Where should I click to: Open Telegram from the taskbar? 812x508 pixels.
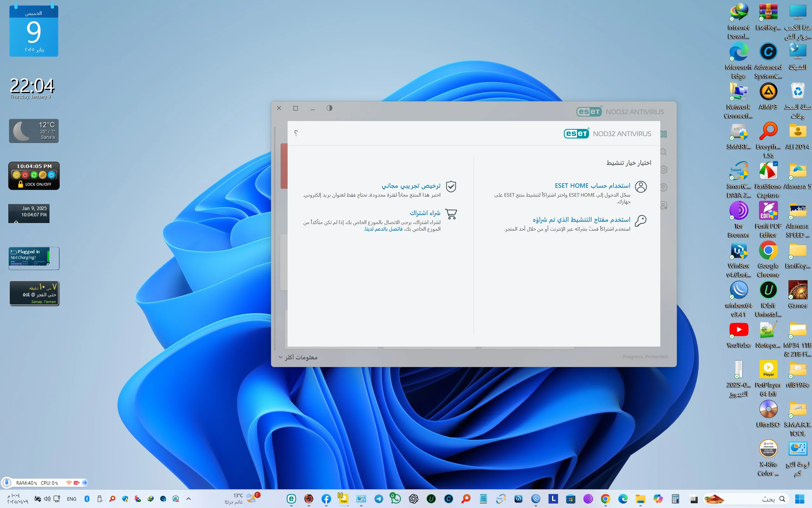379,499
